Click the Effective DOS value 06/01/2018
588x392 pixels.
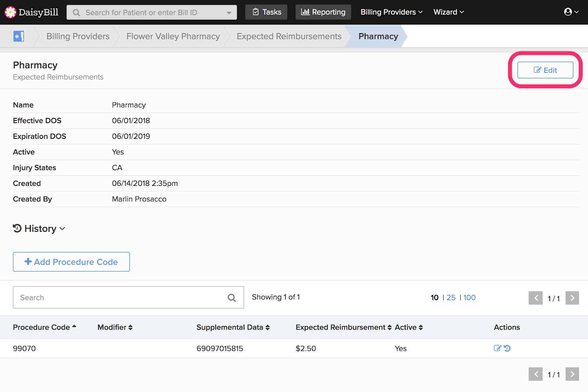(131, 121)
